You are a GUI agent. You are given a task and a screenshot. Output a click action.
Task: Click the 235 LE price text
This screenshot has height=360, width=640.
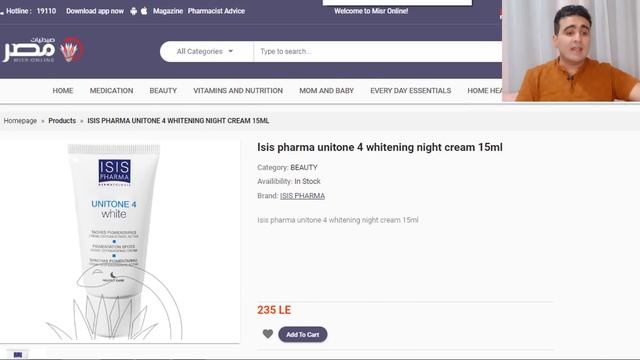[274, 310]
